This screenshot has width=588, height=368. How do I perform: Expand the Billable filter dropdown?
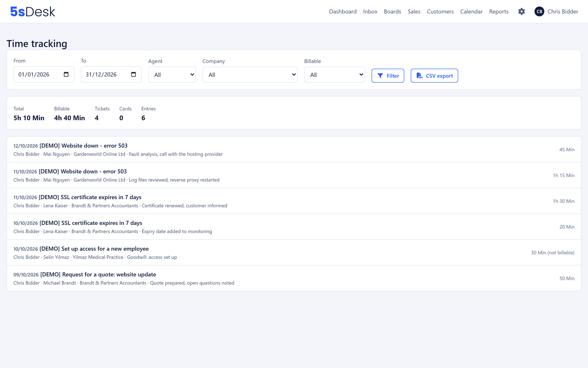pyautogui.click(x=334, y=75)
